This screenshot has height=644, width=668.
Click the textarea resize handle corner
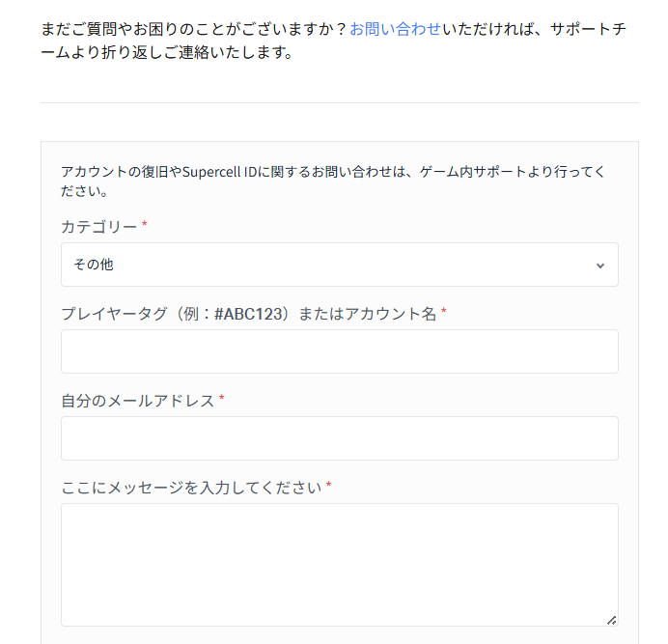(612, 620)
